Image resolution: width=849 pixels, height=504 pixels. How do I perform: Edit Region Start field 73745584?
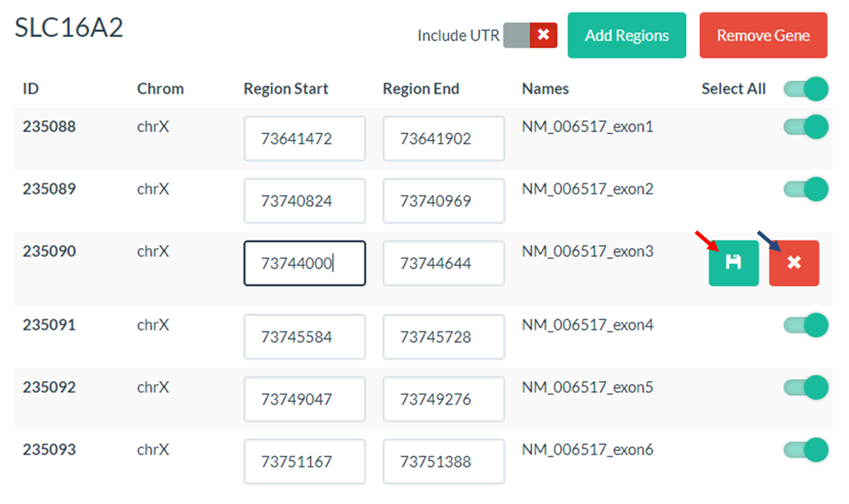(x=304, y=336)
